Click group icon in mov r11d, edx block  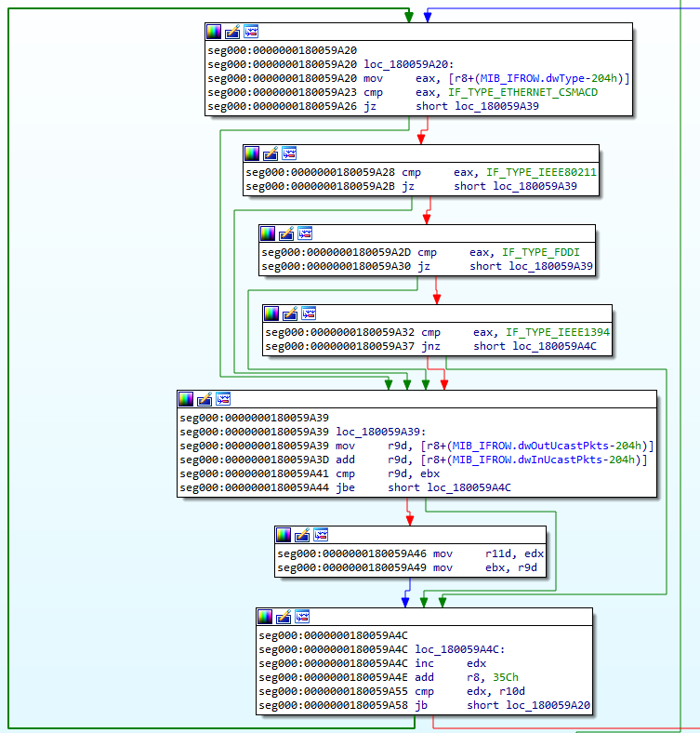[x=321, y=535]
